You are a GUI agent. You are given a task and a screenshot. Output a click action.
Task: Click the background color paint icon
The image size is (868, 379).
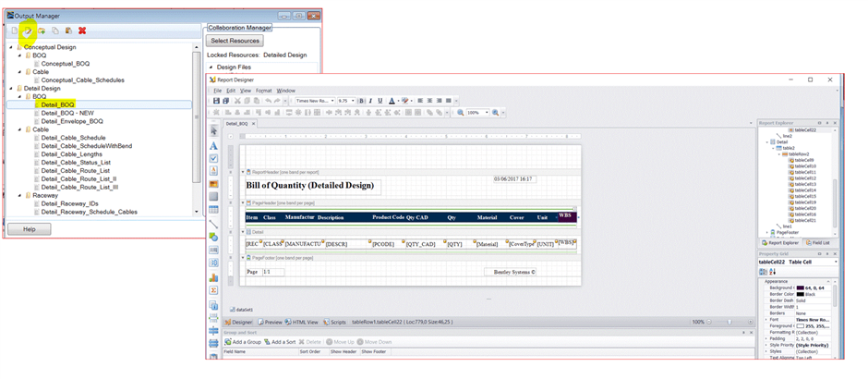point(404,101)
